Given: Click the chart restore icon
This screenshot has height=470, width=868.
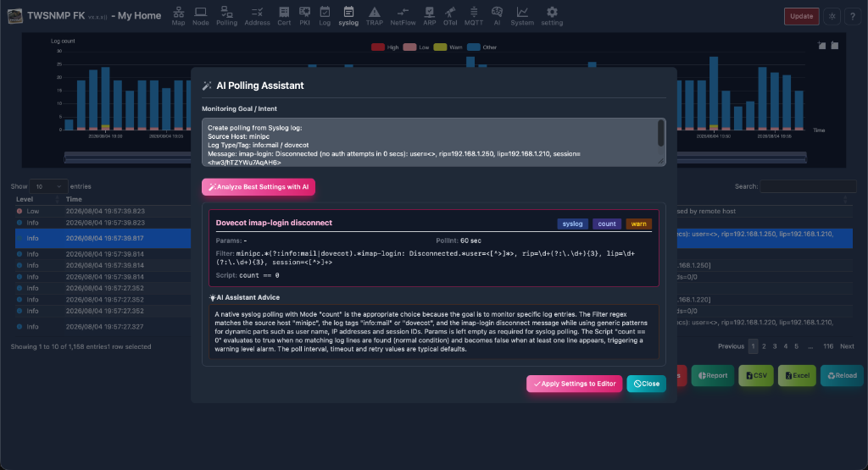Looking at the screenshot, I should point(821,46).
